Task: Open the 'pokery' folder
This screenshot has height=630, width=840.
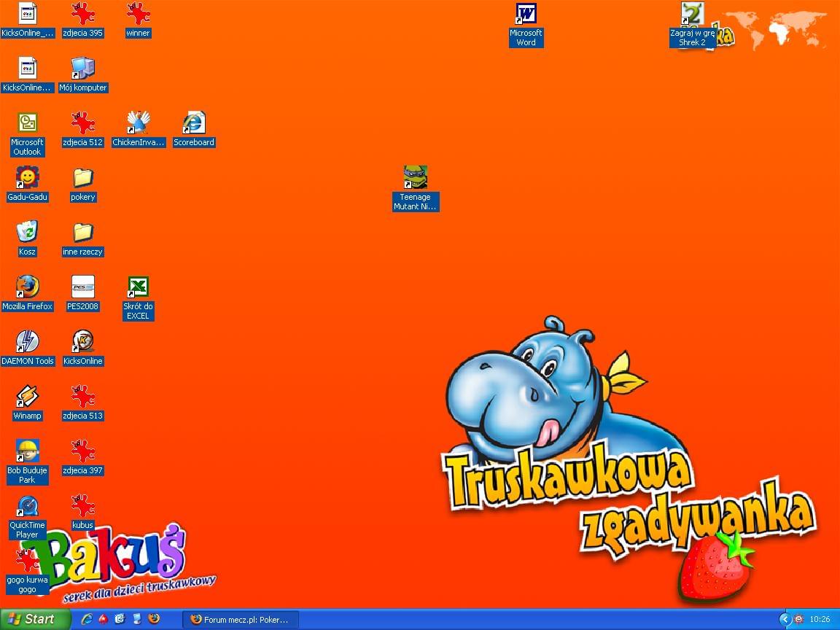Action: pos(82,184)
